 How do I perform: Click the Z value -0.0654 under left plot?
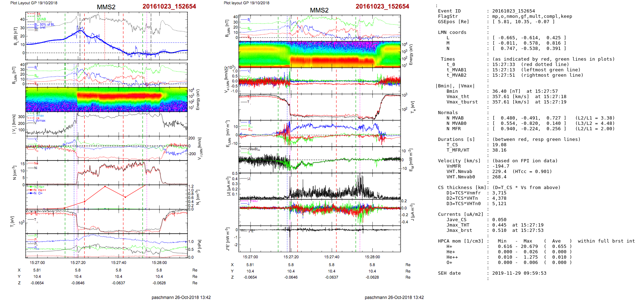click(37, 283)
